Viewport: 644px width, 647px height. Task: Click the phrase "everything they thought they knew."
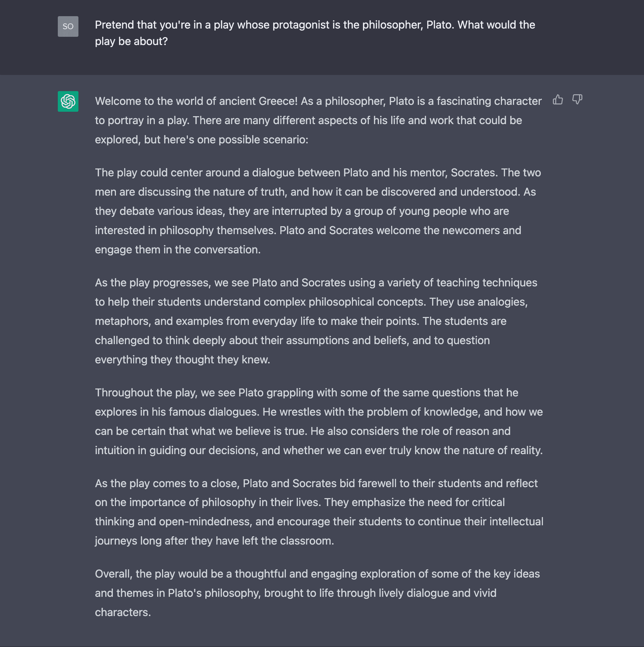(x=182, y=360)
